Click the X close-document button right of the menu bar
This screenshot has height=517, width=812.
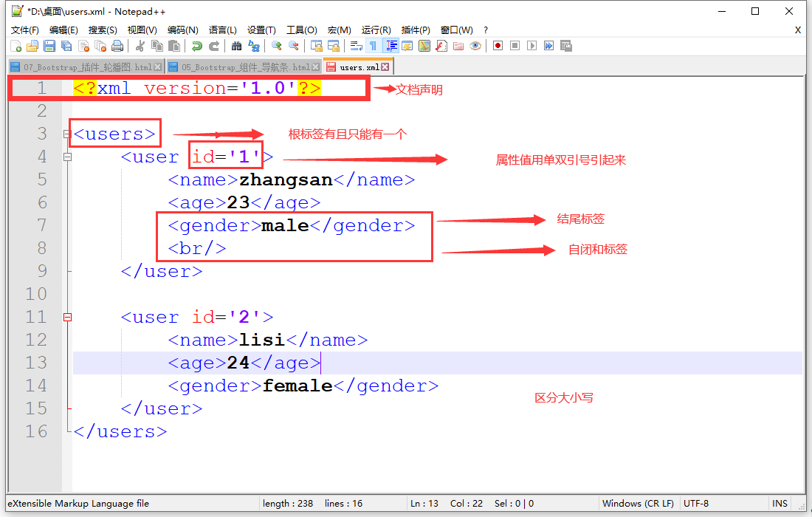798,30
